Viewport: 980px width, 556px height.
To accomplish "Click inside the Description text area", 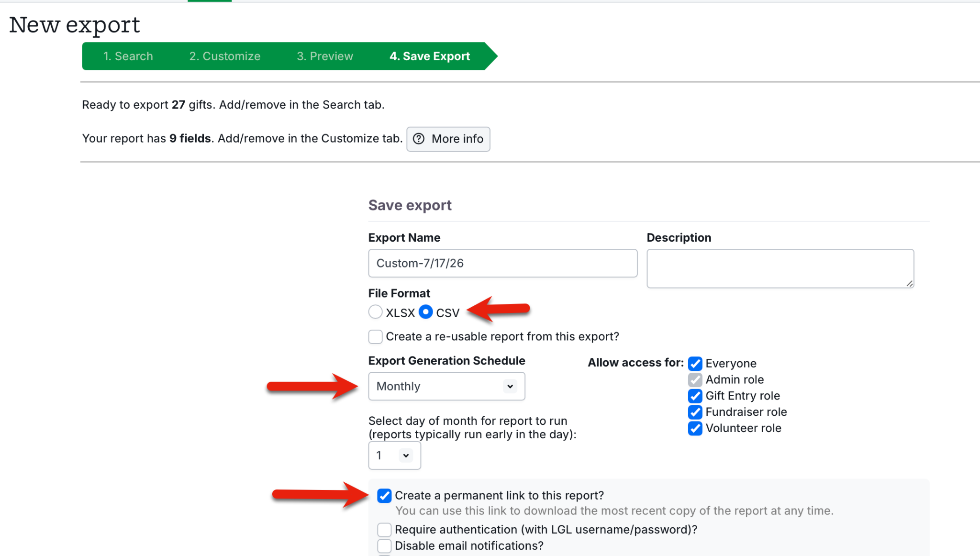I will [780, 268].
